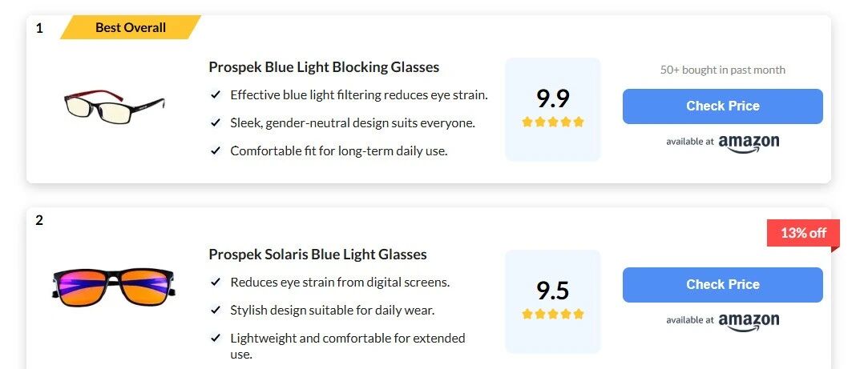Click checkmark beside 'Reduces eye strain from digital screens'
The image size is (868, 369).
click(216, 282)
